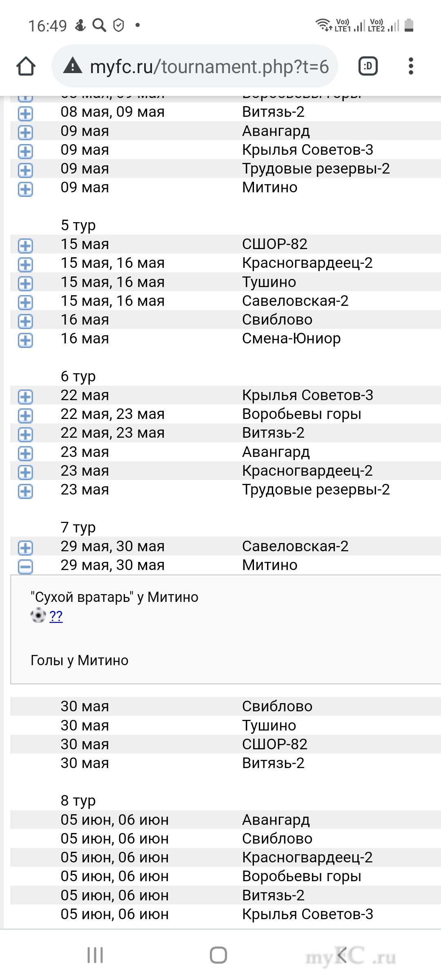
Task: Tap the site security warning icon
Action: (73, 66)
